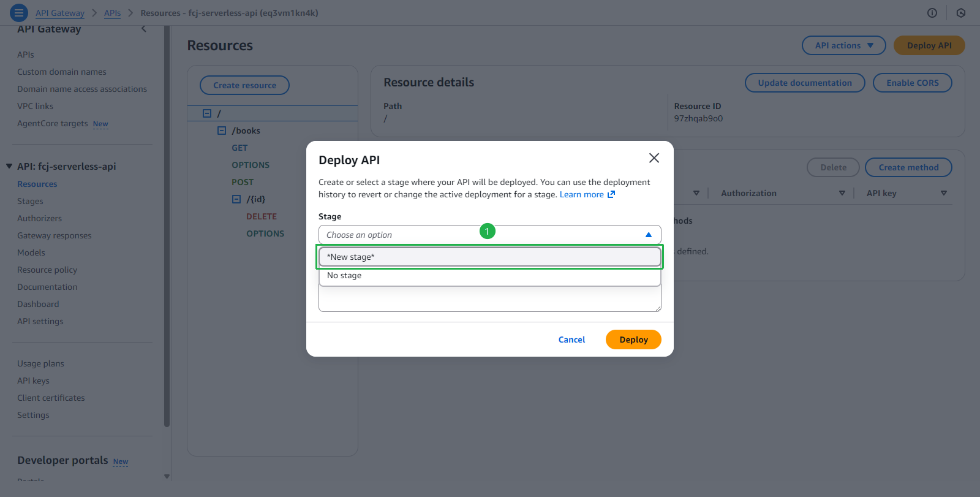Open the settings icon at top-right corner
The image size is (980, 497).
[x=961, y=13]
